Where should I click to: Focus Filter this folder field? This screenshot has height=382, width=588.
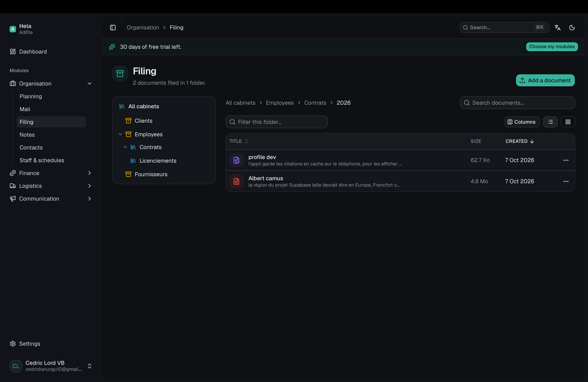pyautogui.click(x=276, y=122)
